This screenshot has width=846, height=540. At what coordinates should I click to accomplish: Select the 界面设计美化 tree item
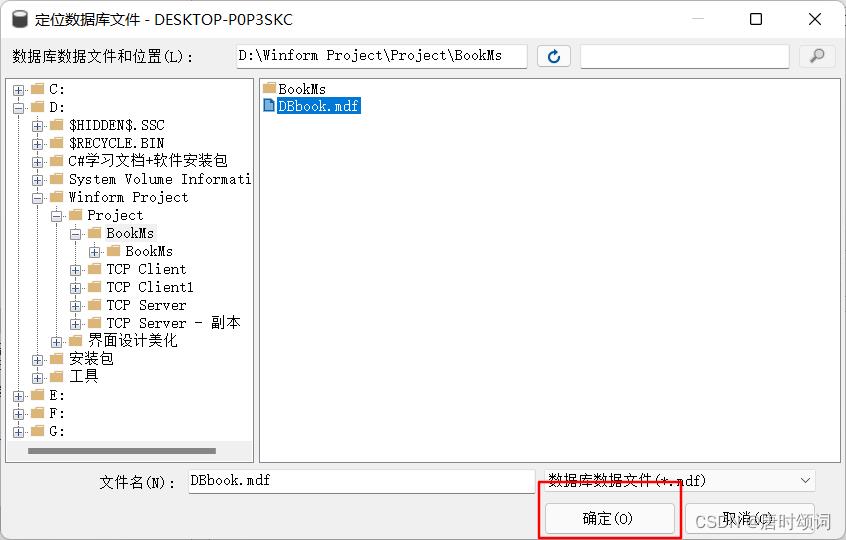[132, 340]
